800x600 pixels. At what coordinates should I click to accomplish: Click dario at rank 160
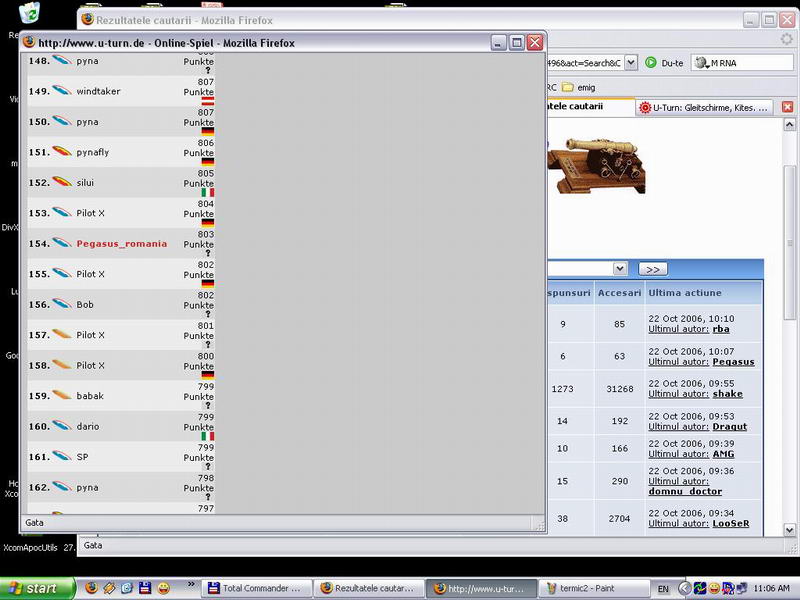click(88, 427)
